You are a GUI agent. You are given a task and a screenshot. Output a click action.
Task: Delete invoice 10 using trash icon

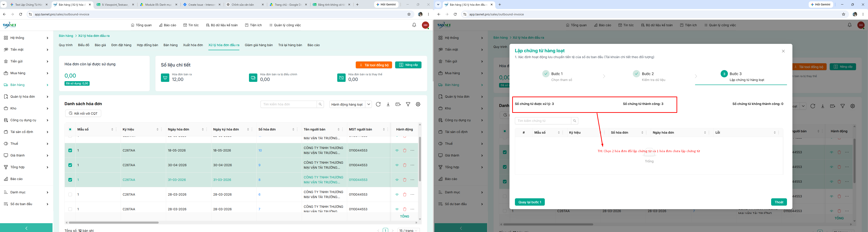(405, 151)
